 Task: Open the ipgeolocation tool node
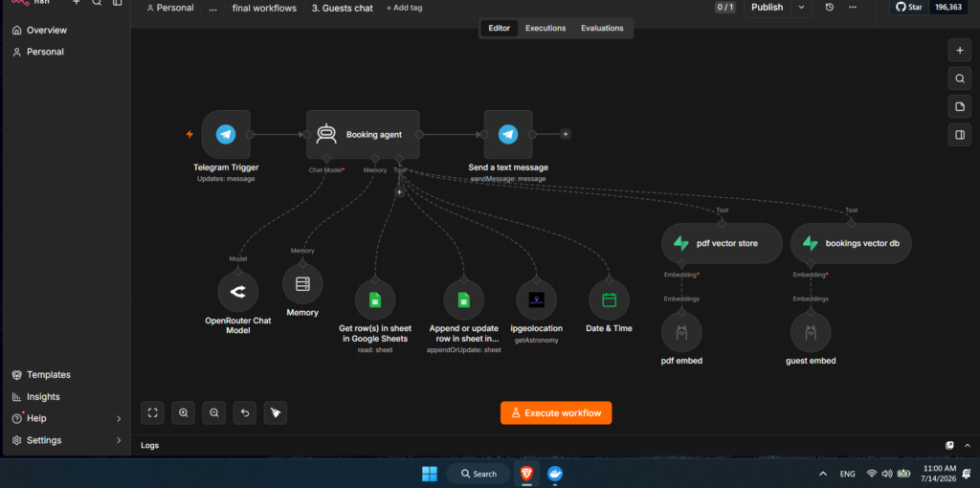click(536, 299)
